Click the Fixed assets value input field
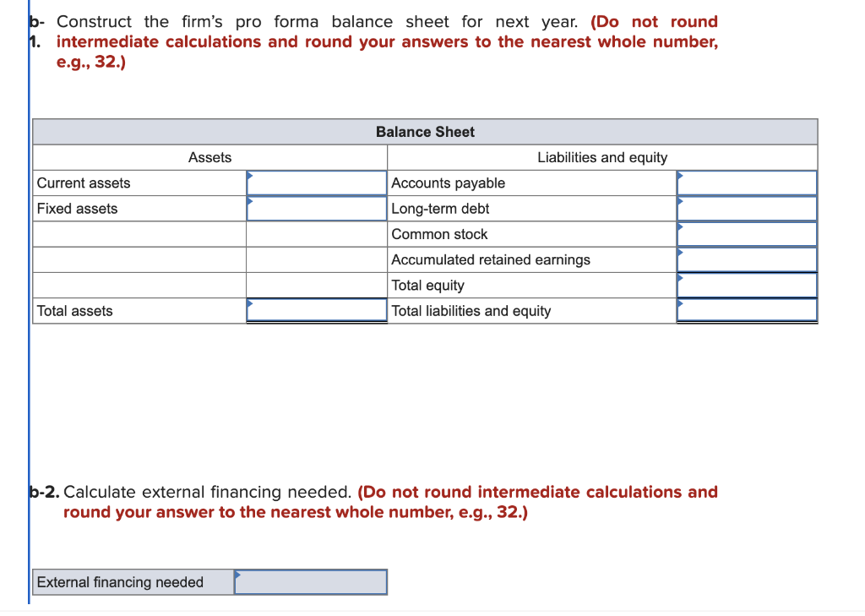 click(x=317, y=209)
